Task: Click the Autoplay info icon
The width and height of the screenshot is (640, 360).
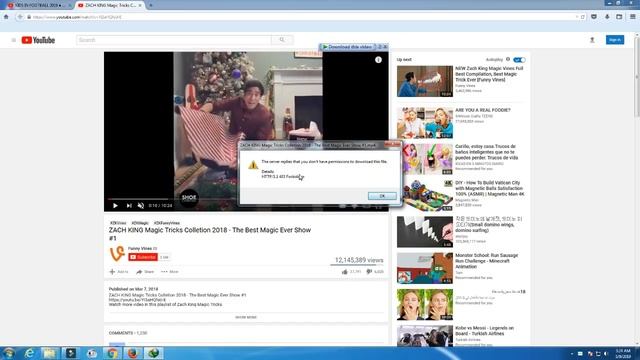Action: pyautogui.click(x=508, y=60)
